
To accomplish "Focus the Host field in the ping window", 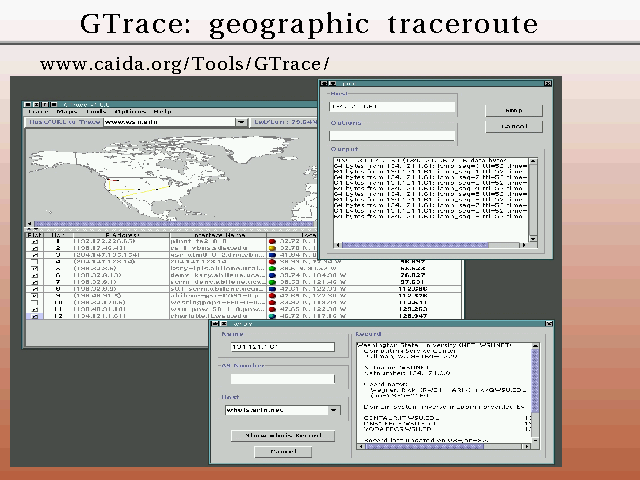I will pyautogui.click(x=392, y=107).
